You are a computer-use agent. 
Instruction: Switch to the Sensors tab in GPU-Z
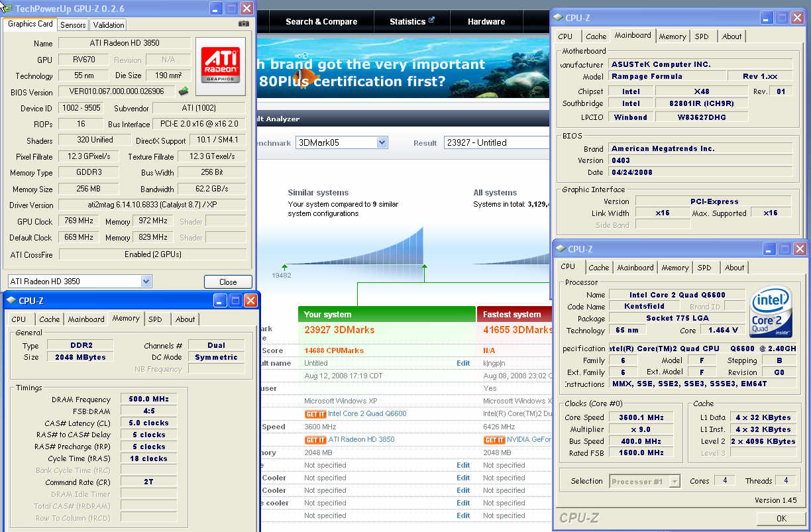click(73, 25)
